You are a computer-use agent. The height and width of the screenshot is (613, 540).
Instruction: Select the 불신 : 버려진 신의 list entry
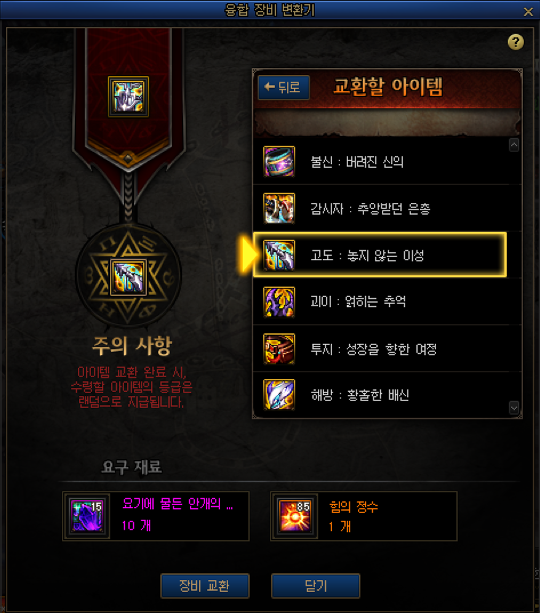point(387,161)
